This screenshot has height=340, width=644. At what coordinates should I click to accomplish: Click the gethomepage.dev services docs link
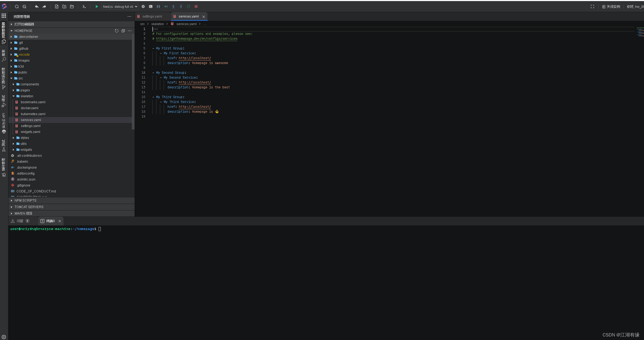pyautogui.click(x=197, y=39)
